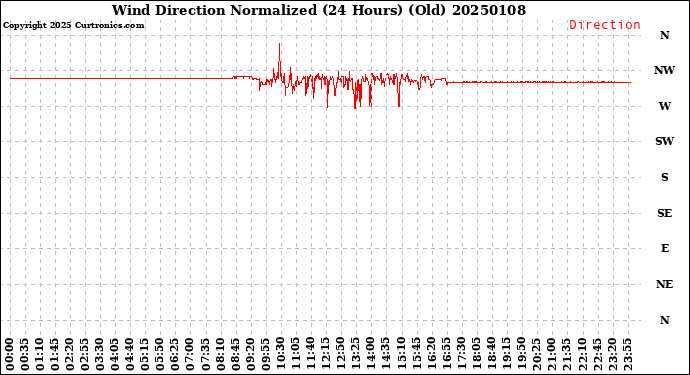Click the '10:30' time axis label

click(x=280, y=355)
